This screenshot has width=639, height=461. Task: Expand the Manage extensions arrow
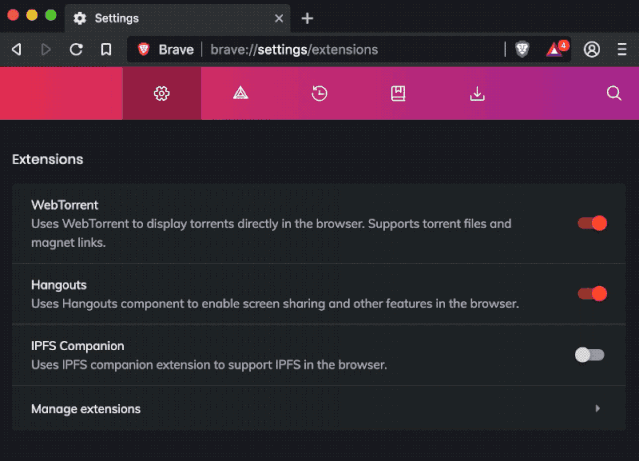[597, 408]
